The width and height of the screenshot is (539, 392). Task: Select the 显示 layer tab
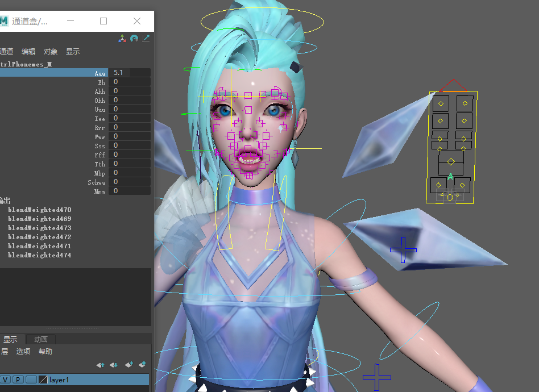[10, 339]
